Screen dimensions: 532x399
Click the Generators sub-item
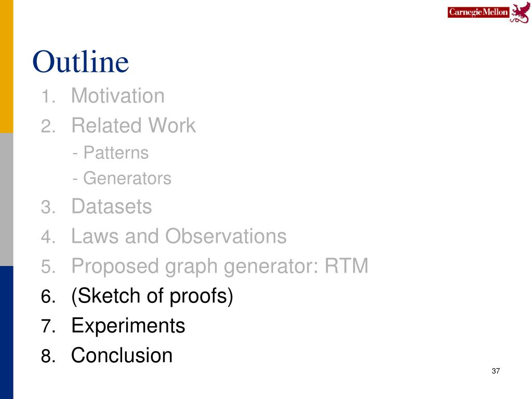click(122, 179)
